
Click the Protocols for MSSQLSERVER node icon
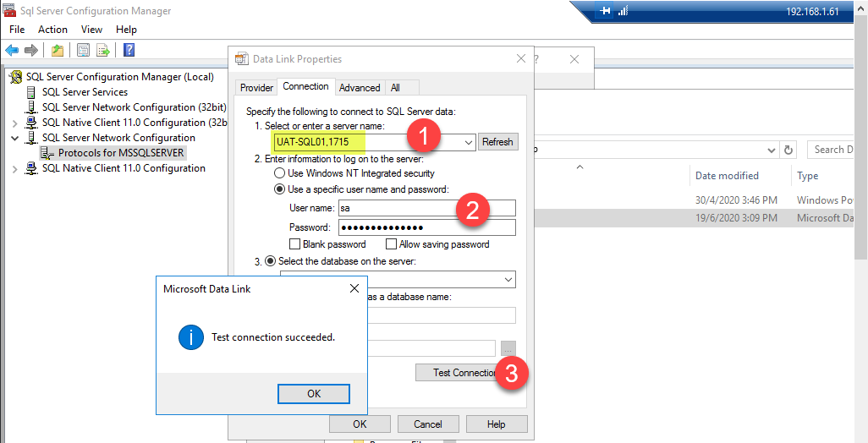coord(48,153)
